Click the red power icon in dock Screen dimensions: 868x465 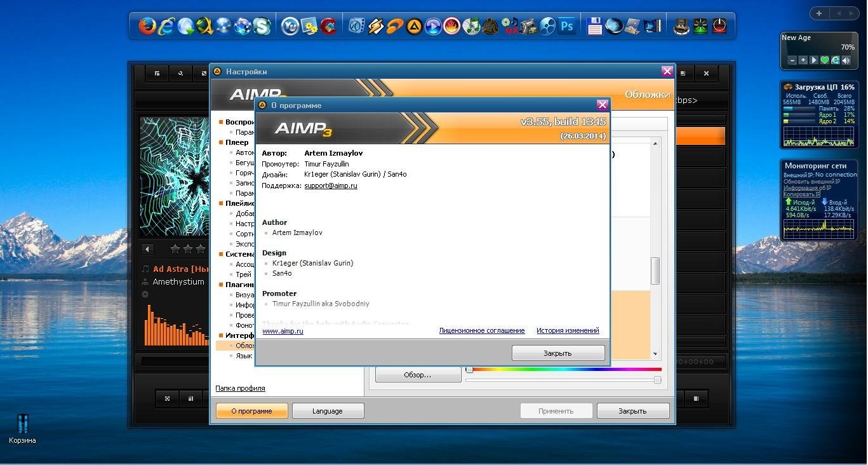click(719, 26)
